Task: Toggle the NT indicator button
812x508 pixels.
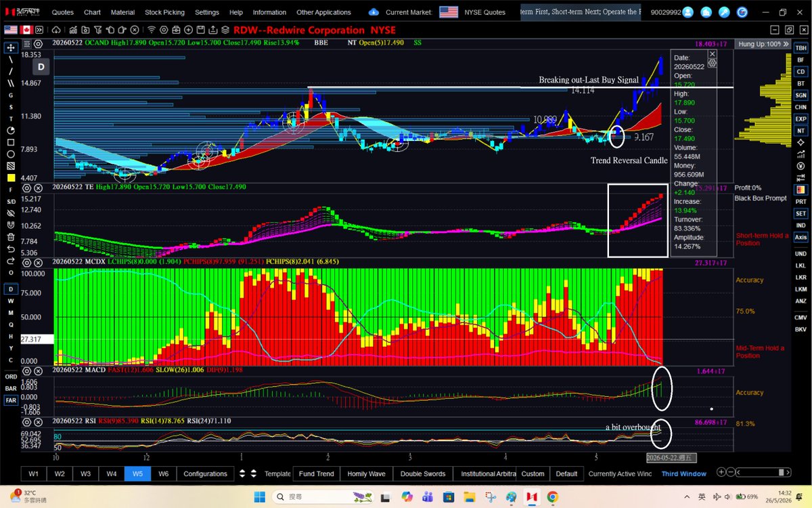Action: coord(800,131)
